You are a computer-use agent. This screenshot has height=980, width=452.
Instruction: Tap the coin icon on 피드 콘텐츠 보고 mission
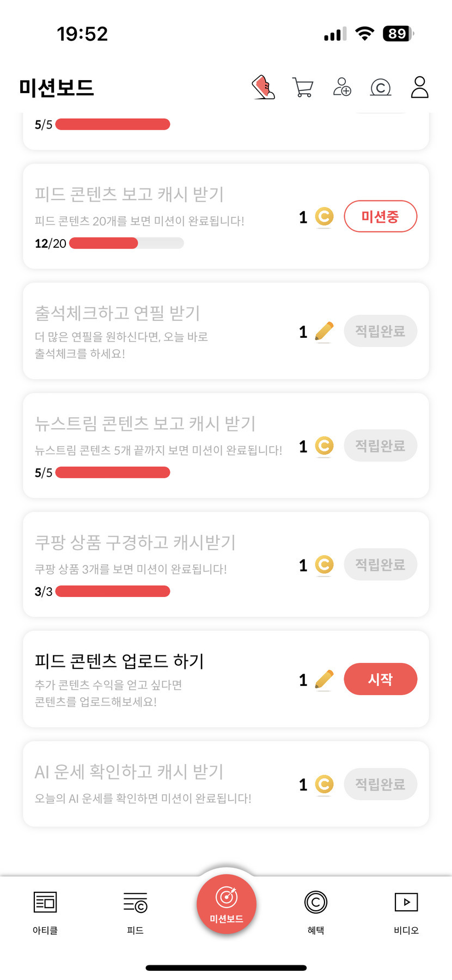click(x=324, y=217)
